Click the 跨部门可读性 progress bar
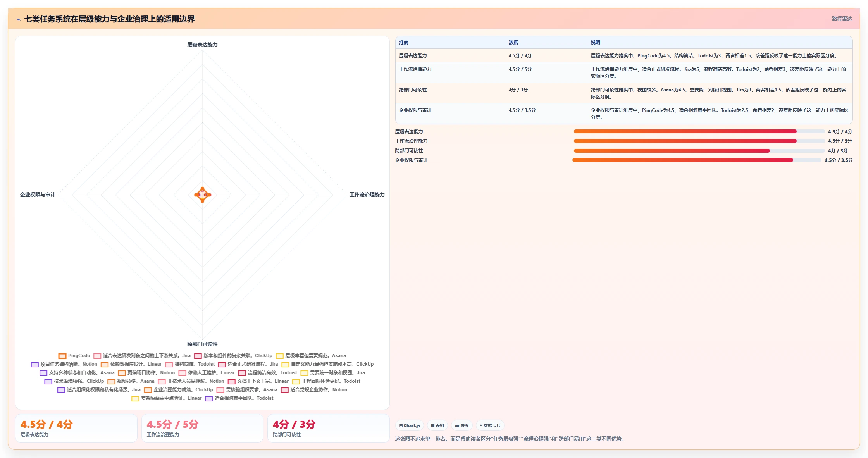This screenshot has height=458, width=868. click(699, 151)
